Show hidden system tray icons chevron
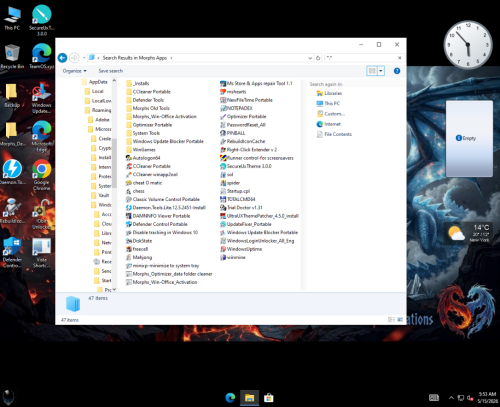The height and width of the screenshot is (407, 500). (x=451, y=397)
